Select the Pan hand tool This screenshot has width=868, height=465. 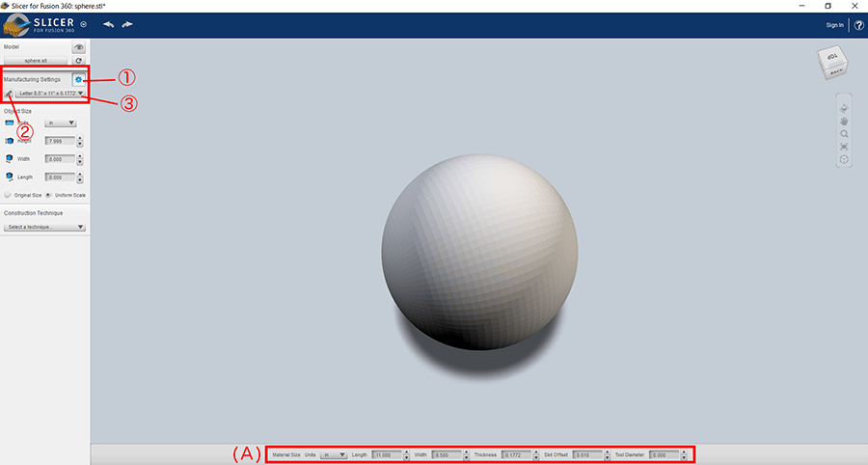point(844,122)
